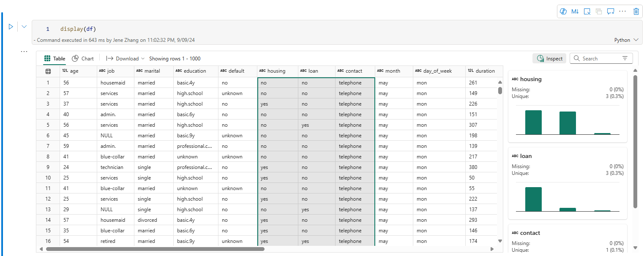The image size is (644, 256).
Task: Run the display(df) code cell
Action: point(11,27)
